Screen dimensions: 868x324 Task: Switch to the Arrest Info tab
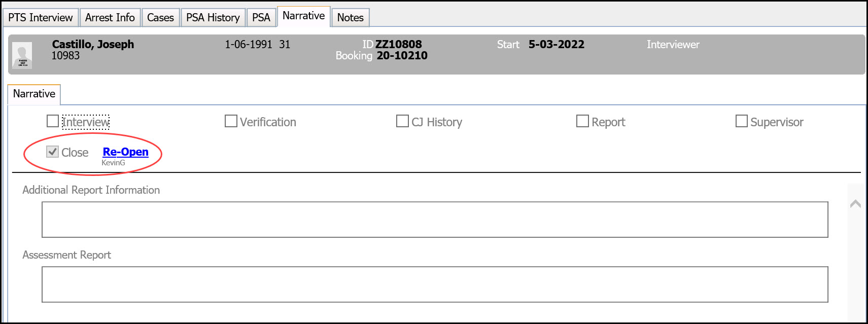pos(110,18)
